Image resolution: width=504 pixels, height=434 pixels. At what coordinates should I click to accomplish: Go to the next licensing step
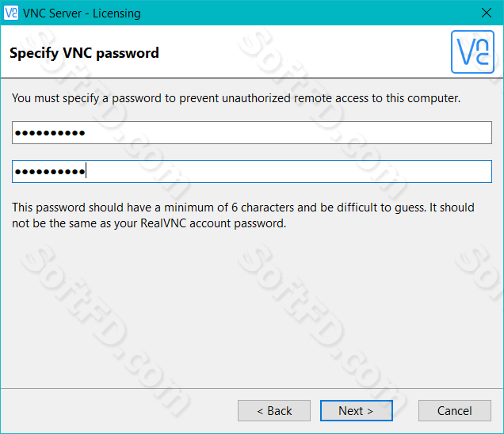click(x=356, y=410)
